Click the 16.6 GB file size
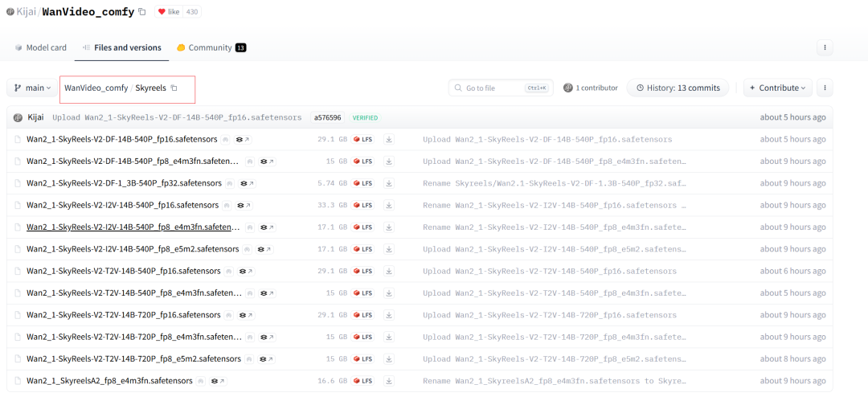 [332, 381]
